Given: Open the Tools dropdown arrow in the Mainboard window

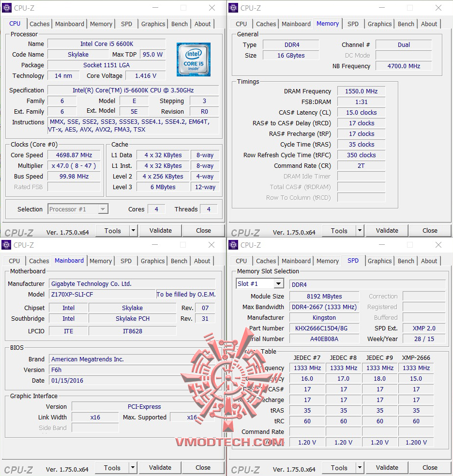Looking at the screenshot, I should click(133, 468).
